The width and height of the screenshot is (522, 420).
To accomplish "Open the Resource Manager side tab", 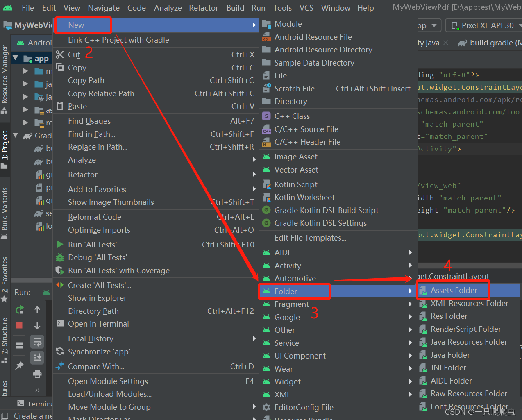I will [x=5, y=79].
